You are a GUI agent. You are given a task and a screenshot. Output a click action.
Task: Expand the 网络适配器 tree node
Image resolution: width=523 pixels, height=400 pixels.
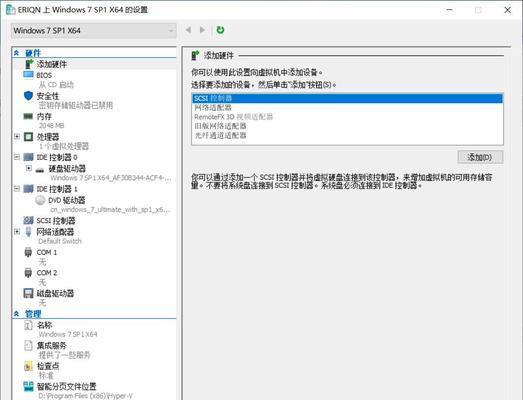(17, 231)
